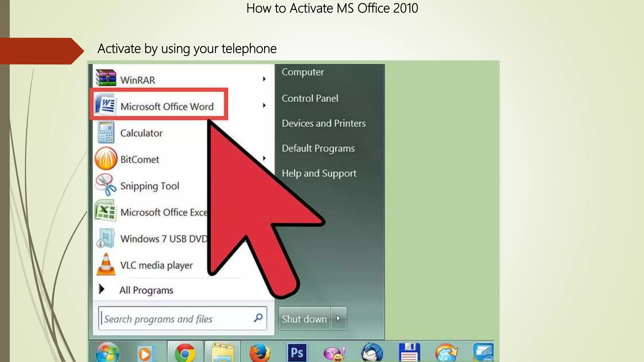This screenshot has height=362, width=644.
Task: Open Devices and Printers
Action: click(324, 123)
